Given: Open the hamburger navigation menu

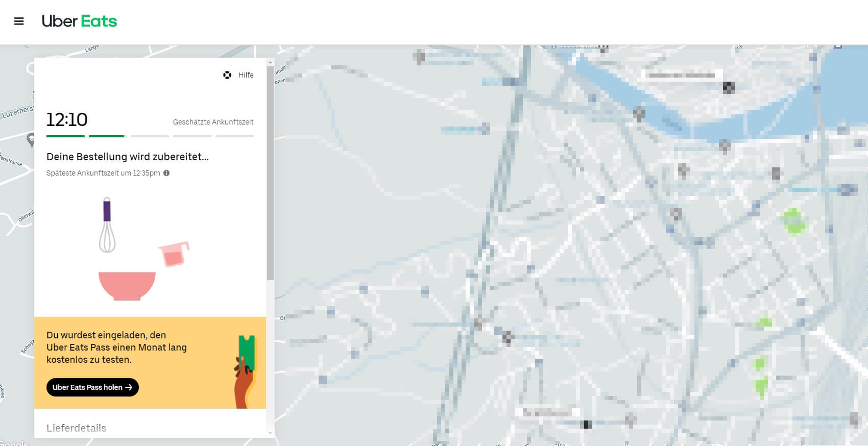Looking at the screenshot, I should (19, 21).
